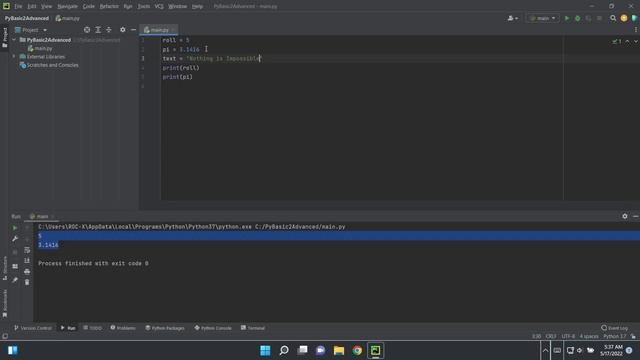Open the Project view selector dropdown
The width and height of the screenshot is (640, 360).
point(31,30)
